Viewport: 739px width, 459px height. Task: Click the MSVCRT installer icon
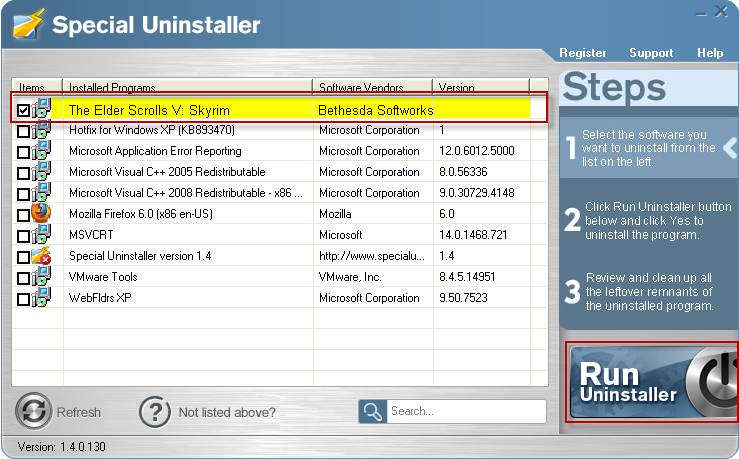[41, 234]
